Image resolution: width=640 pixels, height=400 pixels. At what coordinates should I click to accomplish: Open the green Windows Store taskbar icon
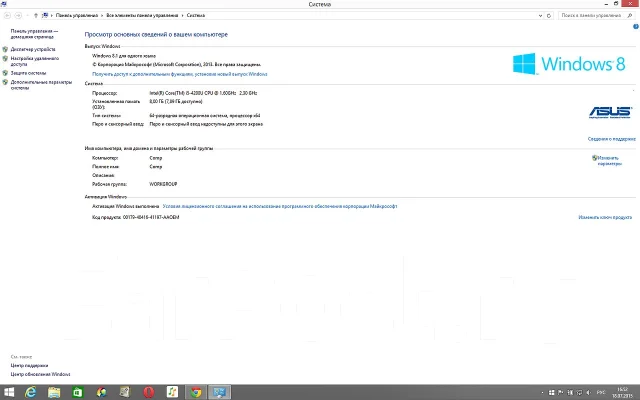pyautogui.click(x=78, y=392)
